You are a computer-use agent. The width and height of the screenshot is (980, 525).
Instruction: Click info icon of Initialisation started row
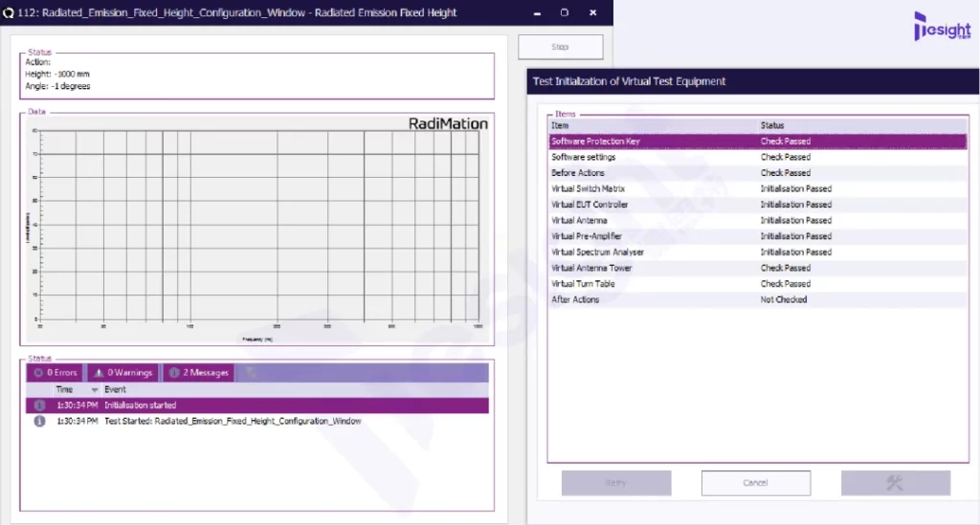pyautogui.click(x=39, y=405)
